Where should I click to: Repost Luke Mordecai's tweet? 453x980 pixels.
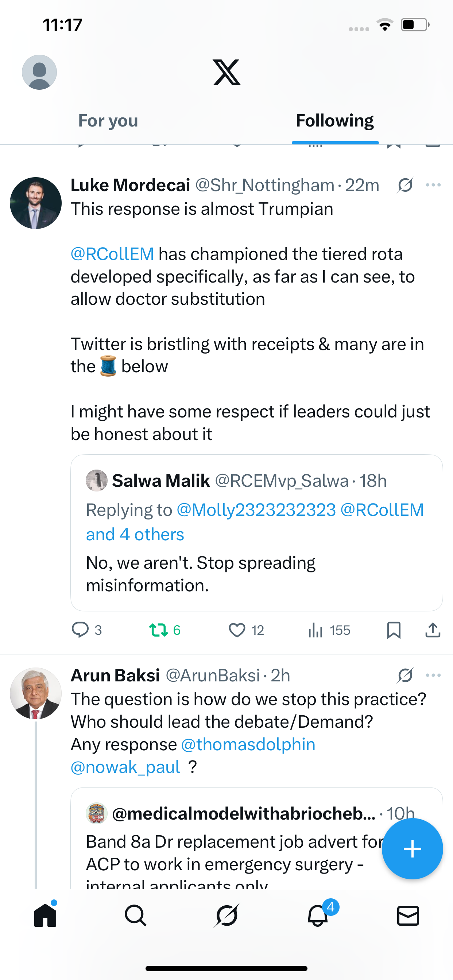[x=158, y=630]
